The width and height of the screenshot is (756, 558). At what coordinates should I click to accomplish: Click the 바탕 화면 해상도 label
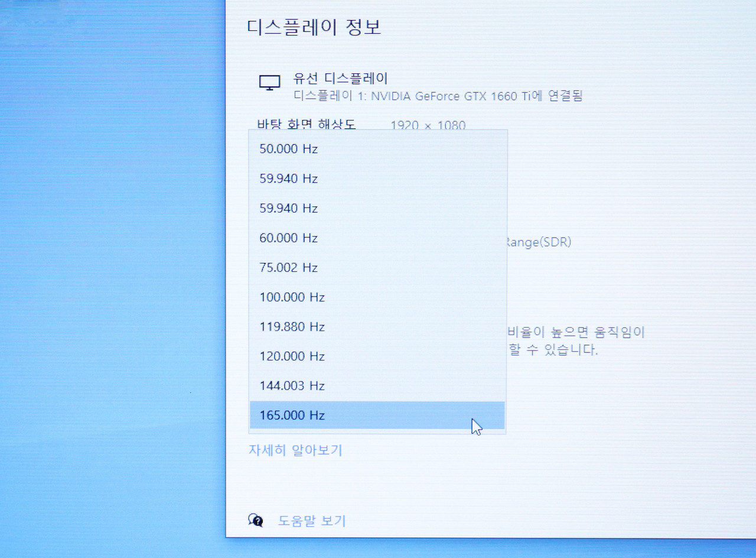pyautogui.click(x=306, y=124)
